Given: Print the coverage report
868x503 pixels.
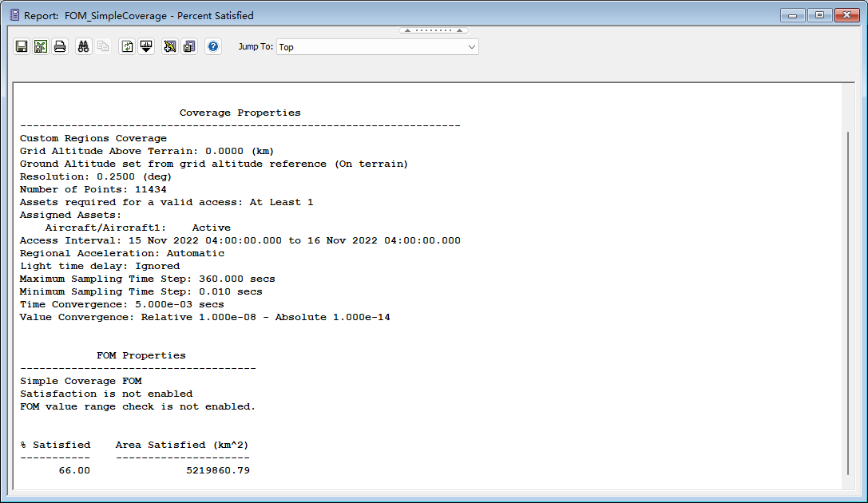Looking at the screenshot, I should tap(60, 47).
